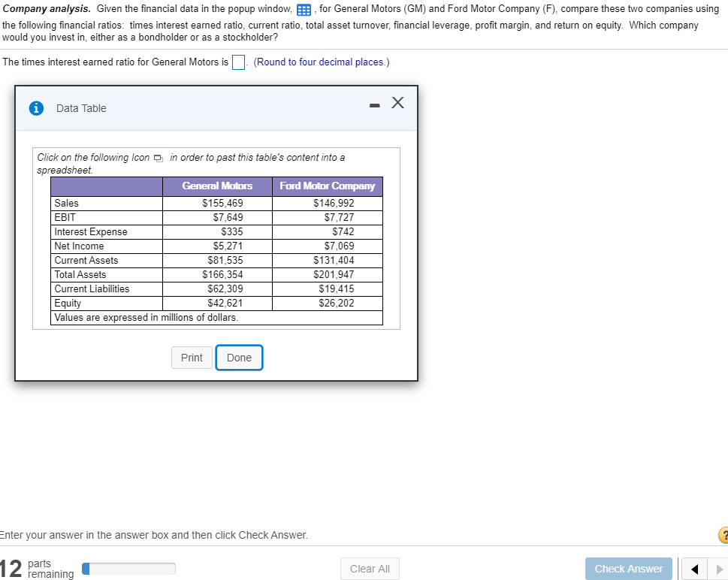Viewport: 728px width, 580px height.
Task: Click the Print button
Action: tap(191, 358)
